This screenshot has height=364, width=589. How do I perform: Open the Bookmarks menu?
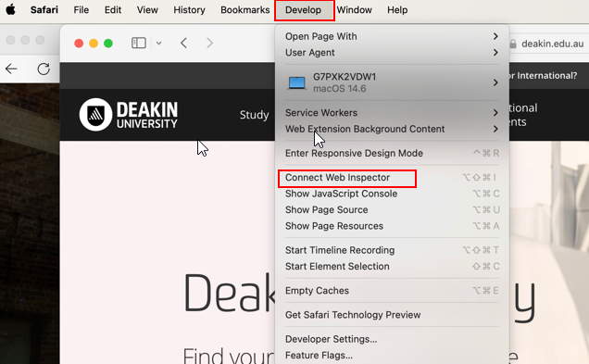[244, 10]
